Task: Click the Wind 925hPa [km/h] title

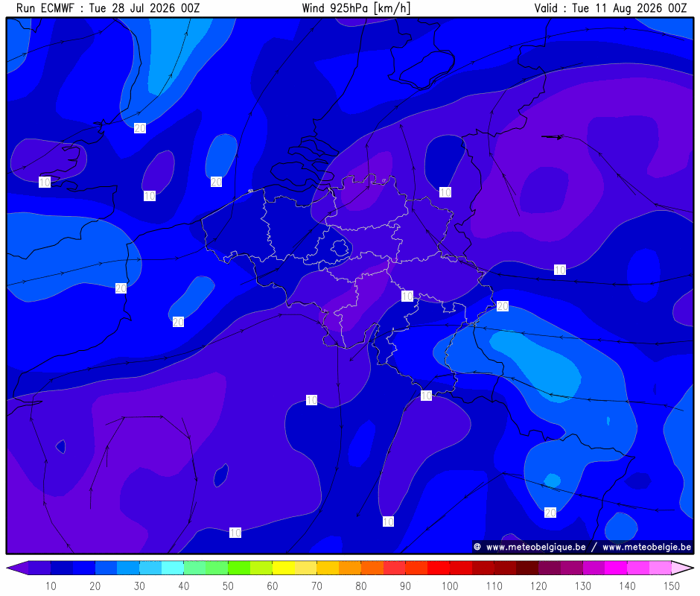Action: [x=356, y=8]
